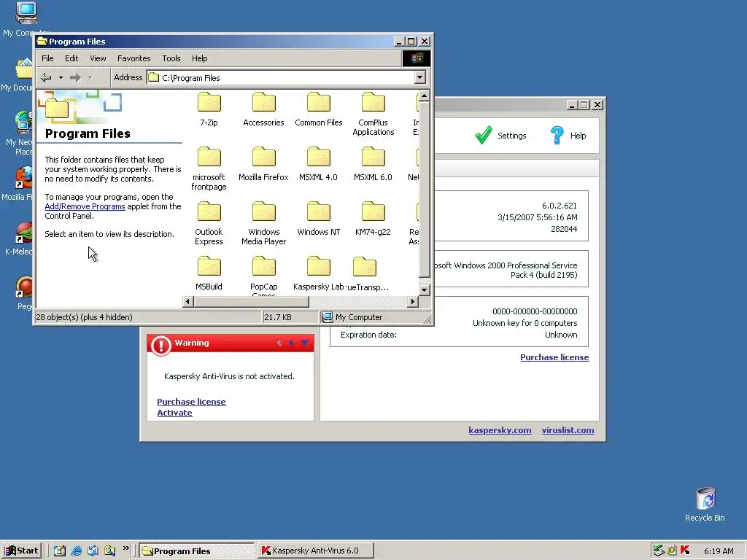Screen dimensions: 747x560
Task: Click the '28 object(s) (plus 4 hidden)' status text
Action: (85, 317)
